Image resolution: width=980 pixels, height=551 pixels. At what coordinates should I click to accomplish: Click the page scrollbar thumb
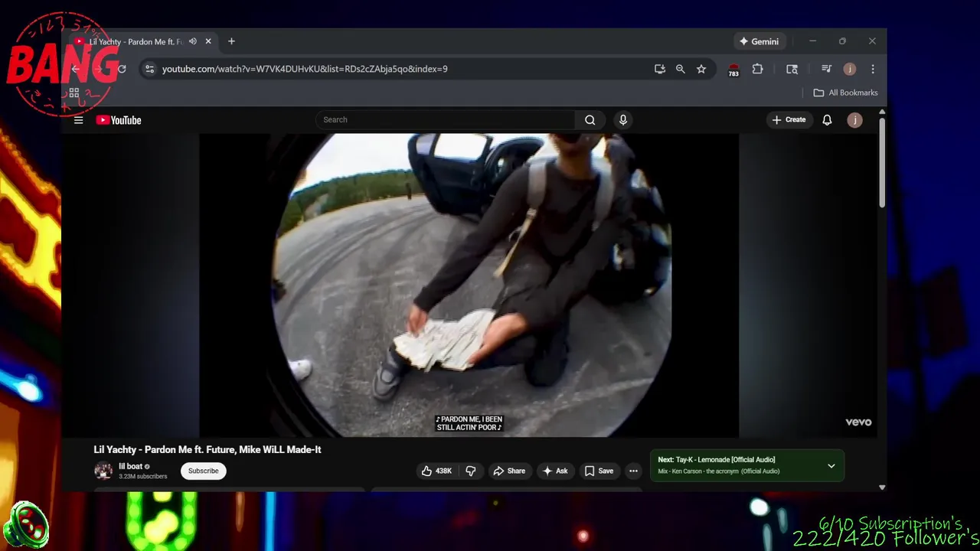point(882,162)
